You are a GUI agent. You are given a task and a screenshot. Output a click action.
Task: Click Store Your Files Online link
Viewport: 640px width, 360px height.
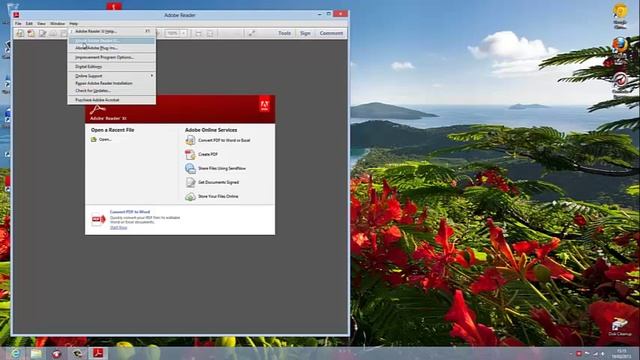pyautogui.click(x=218, y=196)
